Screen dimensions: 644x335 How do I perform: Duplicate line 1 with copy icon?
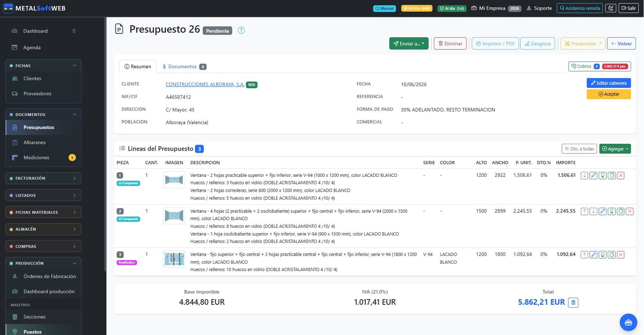point(611,176)
